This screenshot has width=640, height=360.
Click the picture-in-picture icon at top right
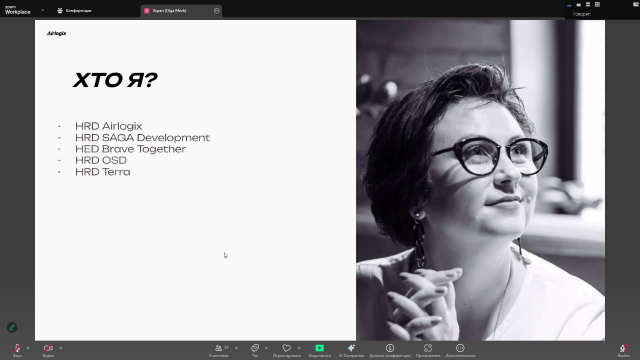tap(636, 4)
